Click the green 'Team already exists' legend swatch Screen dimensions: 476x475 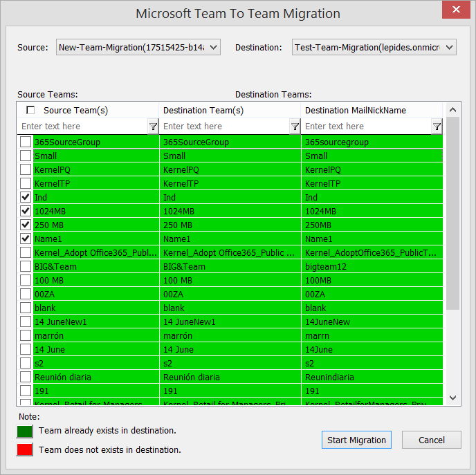[25, 431]
